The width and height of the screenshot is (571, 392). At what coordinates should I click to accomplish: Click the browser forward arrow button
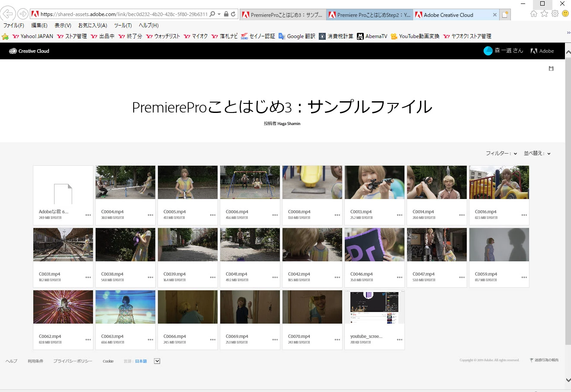22,14
